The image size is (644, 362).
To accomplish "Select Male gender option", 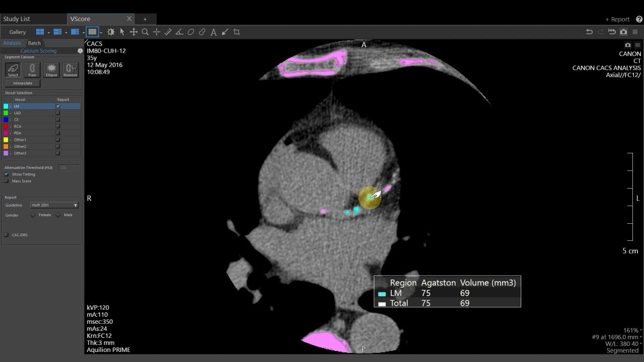I will click(58, 215).
